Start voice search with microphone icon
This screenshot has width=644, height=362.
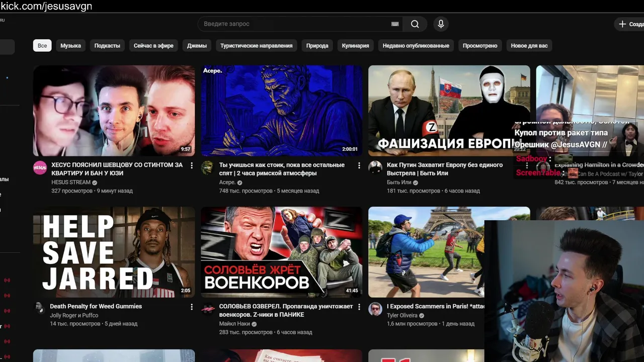441,24
